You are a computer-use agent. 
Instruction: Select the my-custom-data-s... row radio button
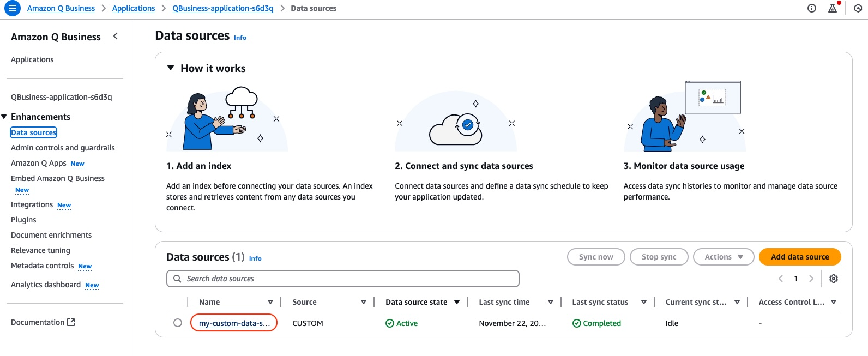click(178, 323)
